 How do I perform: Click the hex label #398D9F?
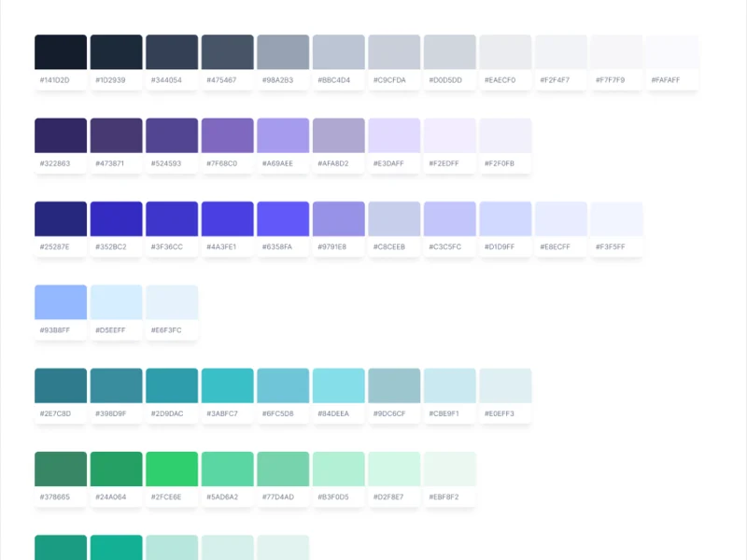pyautogui.click(x=111, y=413)
